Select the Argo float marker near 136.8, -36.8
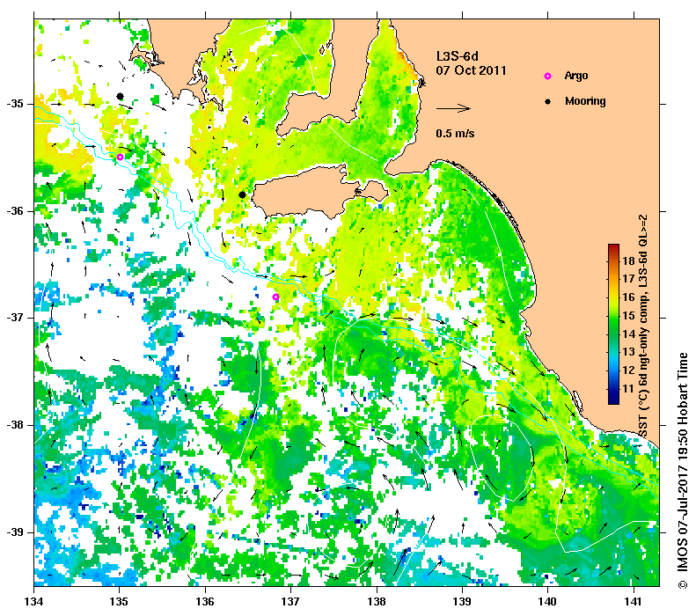 [x=275, y=297]
